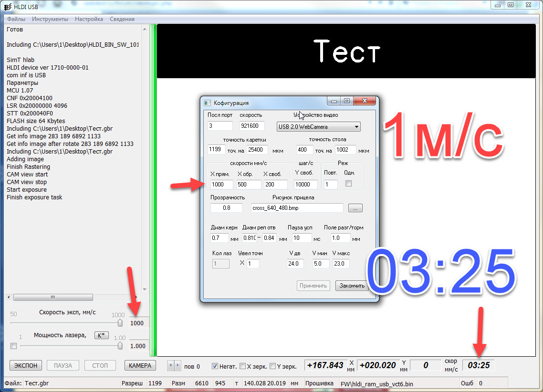Click the cross_640_480.bmp file field

click(x=297, y=208)
